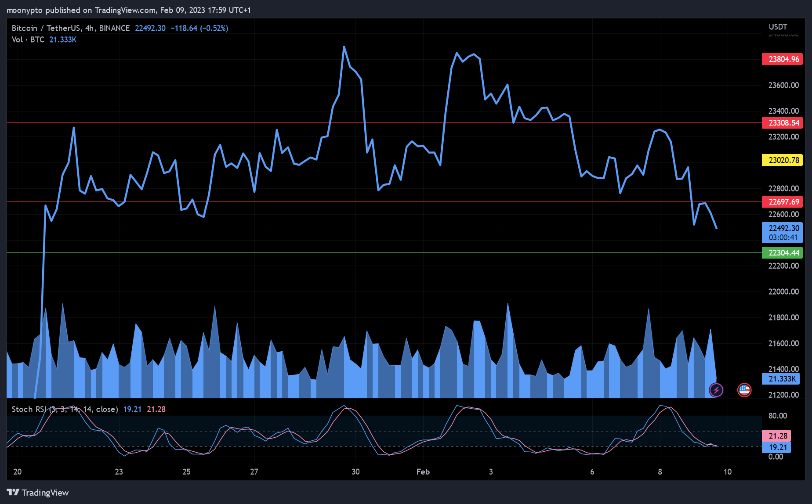Click the 30 date label on time axis
The height and width of the screenshot is (504, 812).
coord(355,472)
